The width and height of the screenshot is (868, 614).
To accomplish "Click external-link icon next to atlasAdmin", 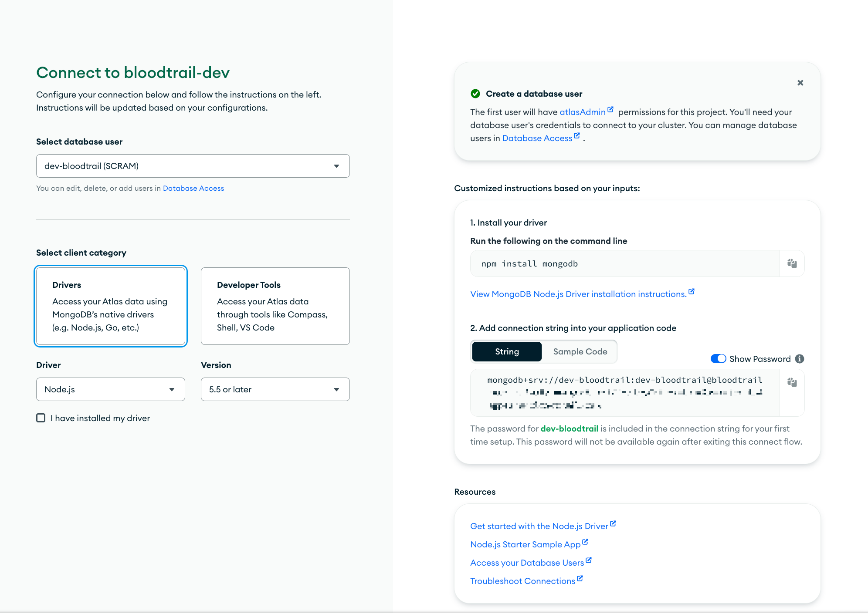I will tap(610, 110).
